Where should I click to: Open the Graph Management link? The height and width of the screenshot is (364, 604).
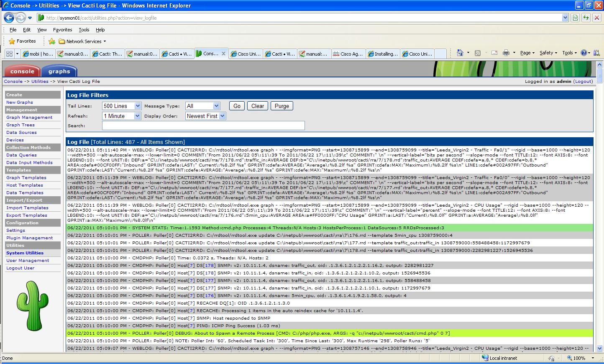pyautogui.click(x=29, y=118)
